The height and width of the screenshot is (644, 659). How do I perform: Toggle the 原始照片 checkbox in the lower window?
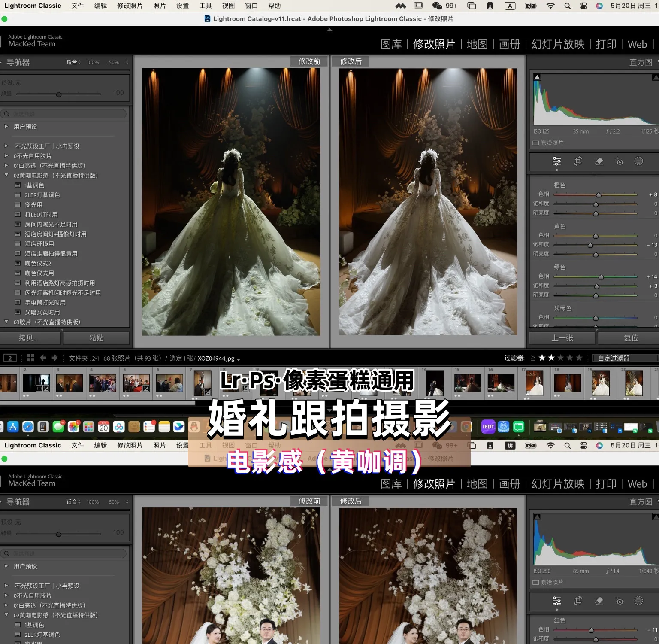coord(536,582)
